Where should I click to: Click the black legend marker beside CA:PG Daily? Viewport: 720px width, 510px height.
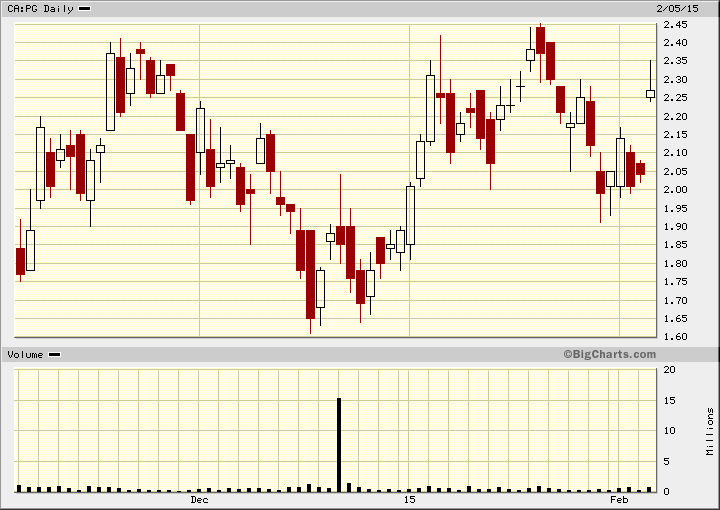84,9
